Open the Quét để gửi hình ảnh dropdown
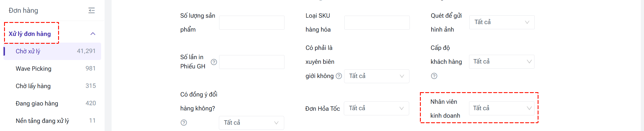Screen dimensions: 644x131 coord(502,22)
